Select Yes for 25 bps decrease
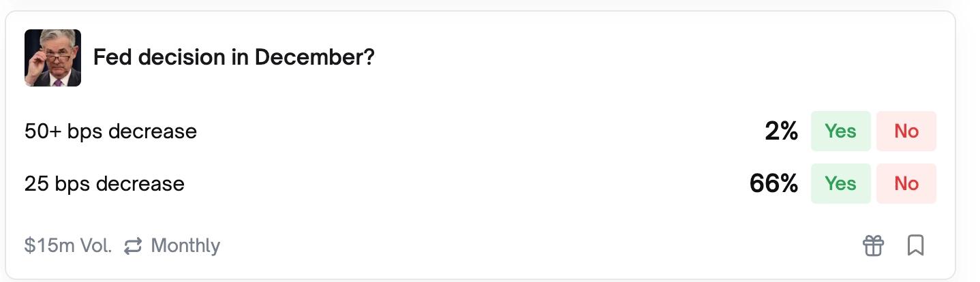Screen dimensions: 980x282 840,183
